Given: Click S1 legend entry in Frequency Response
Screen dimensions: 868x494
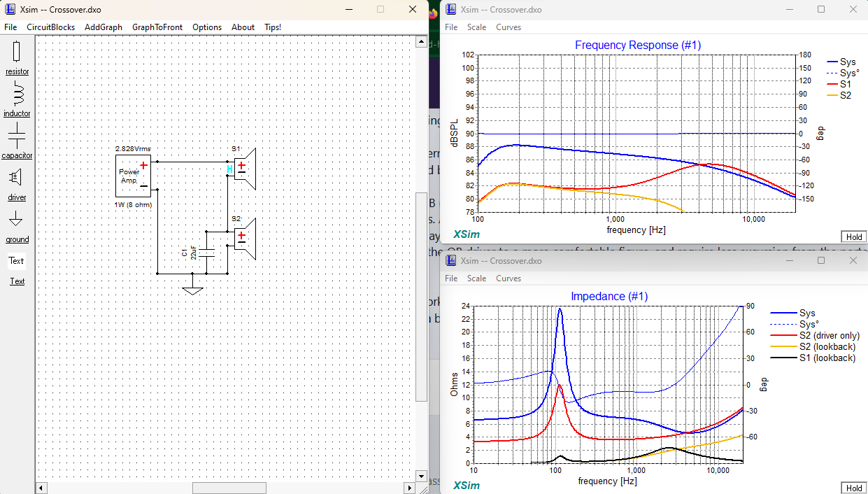Looking at the screenshot, I should [839, 84].
